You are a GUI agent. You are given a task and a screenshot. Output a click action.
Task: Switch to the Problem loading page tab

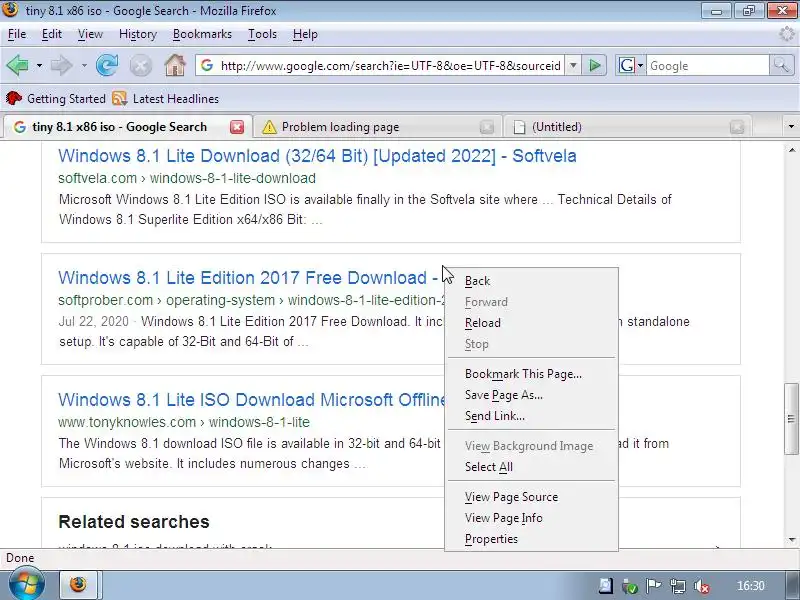coord(377,127)
